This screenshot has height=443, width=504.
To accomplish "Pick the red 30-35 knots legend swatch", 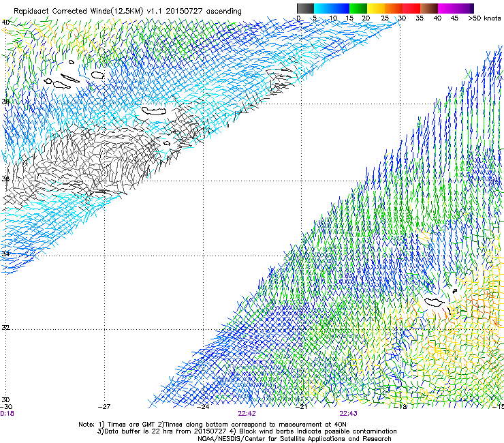I will (411, 8).
